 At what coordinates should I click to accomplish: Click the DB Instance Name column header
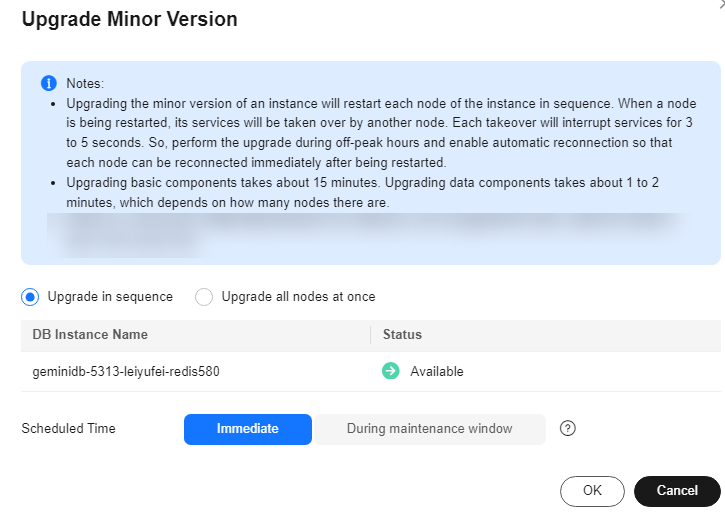tap(90, 335)
